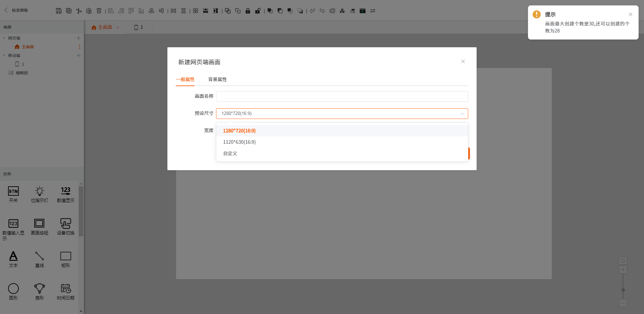The image size is (644, 314).
Task: Click the distribute horizontally icon
Action: [173, 11]
